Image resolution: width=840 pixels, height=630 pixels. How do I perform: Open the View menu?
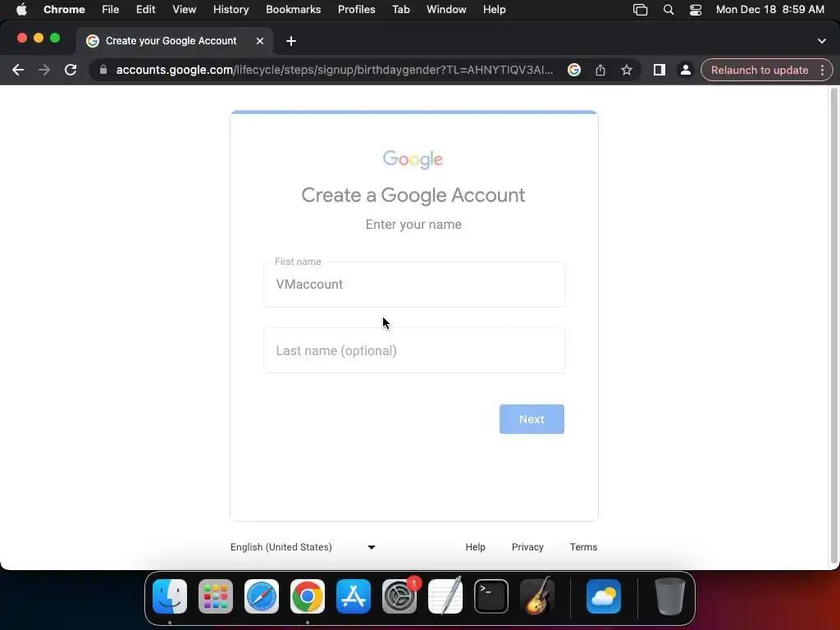click(185, 10)
